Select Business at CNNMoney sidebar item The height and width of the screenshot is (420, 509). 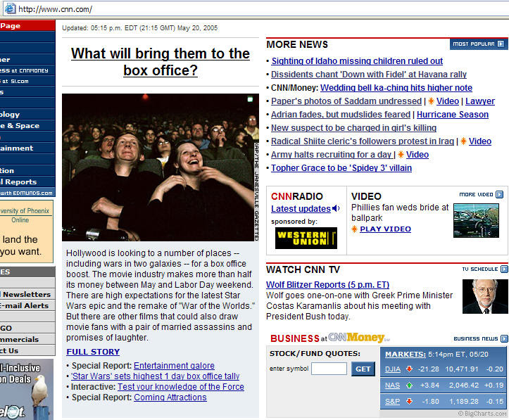(27, 70)
